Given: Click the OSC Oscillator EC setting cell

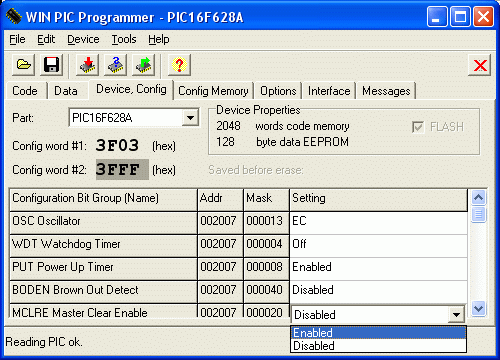Looking at the screenshot, I should (x=378, y=221).
